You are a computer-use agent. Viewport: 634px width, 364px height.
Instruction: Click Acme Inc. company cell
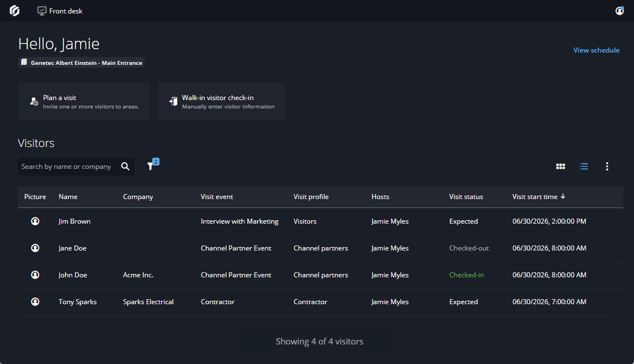(138, 275)
